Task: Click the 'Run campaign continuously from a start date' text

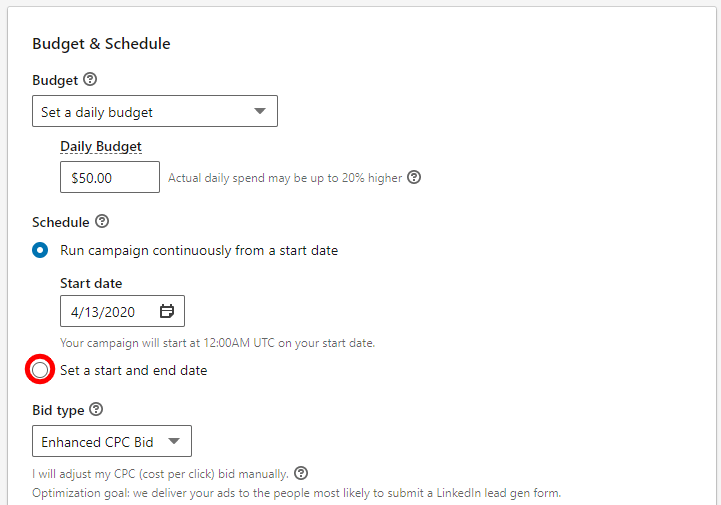Action: pyautogui.click(x=199, y=251)
